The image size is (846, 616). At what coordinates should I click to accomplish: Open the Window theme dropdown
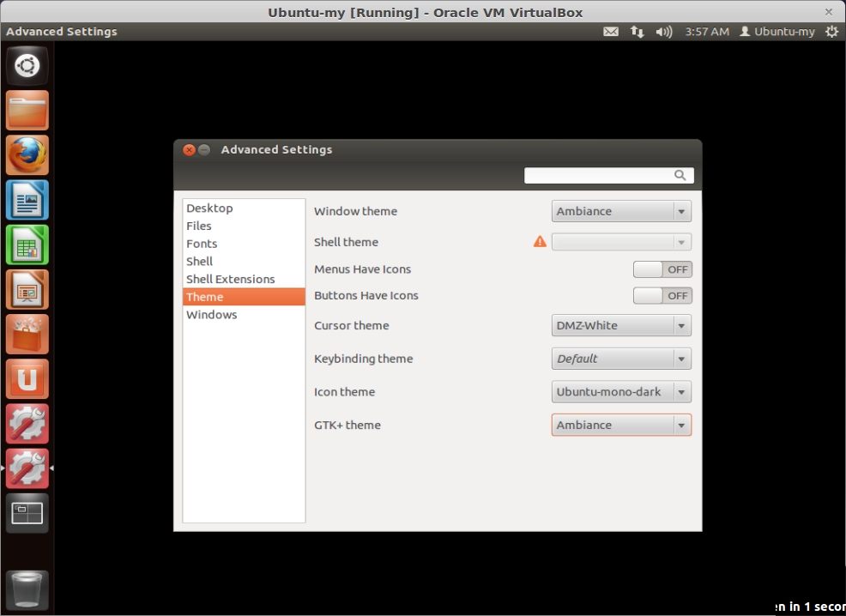click(621, 211)
